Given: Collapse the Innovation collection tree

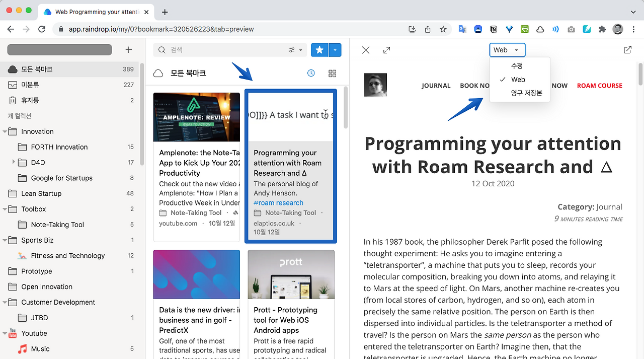Looking at the screenshot, I should 6,131.
